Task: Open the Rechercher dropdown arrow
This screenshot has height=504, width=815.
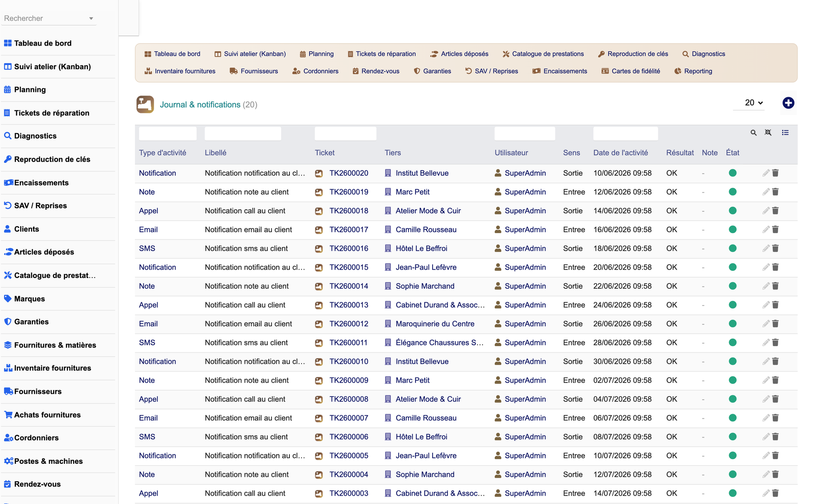Action: click(91, 18)
